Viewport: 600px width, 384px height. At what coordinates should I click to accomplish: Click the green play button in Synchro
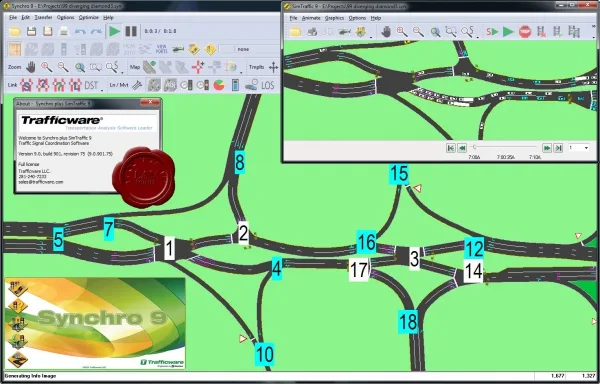coord(114,31)
